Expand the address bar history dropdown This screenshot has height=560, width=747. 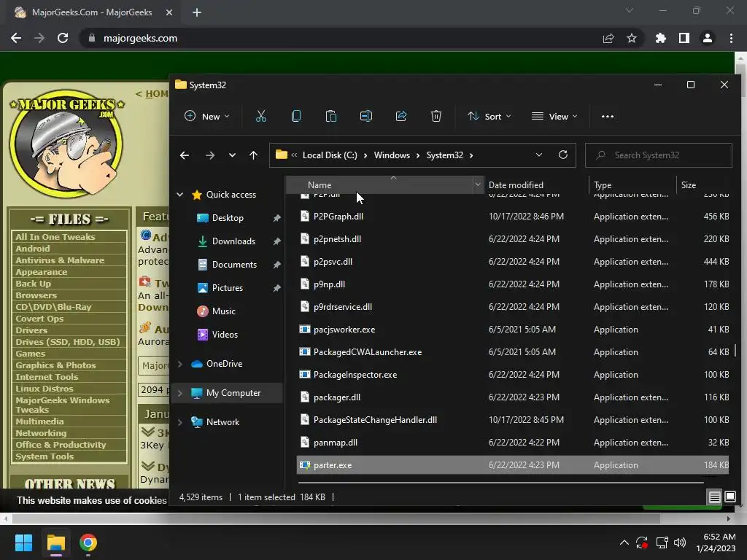(539, 155)
